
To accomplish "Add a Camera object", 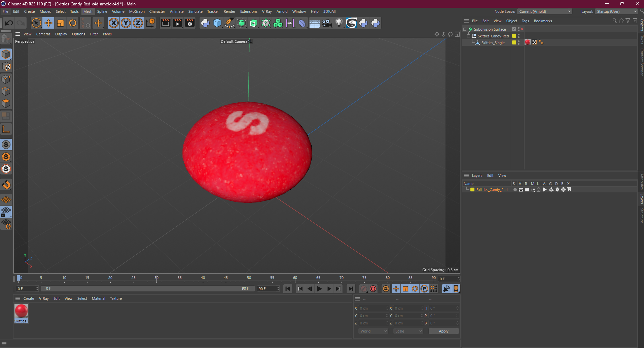I will 327,23.
